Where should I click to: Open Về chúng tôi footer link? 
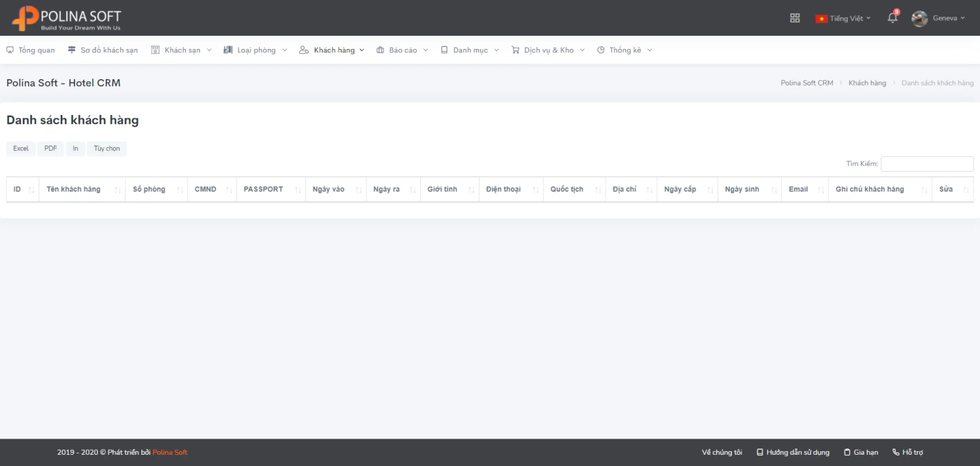point(722,453)
